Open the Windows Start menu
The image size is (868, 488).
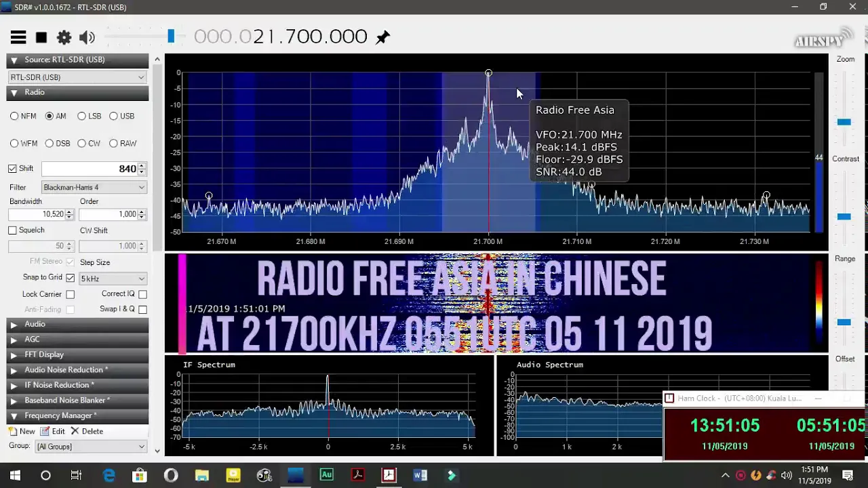(15, 476)
